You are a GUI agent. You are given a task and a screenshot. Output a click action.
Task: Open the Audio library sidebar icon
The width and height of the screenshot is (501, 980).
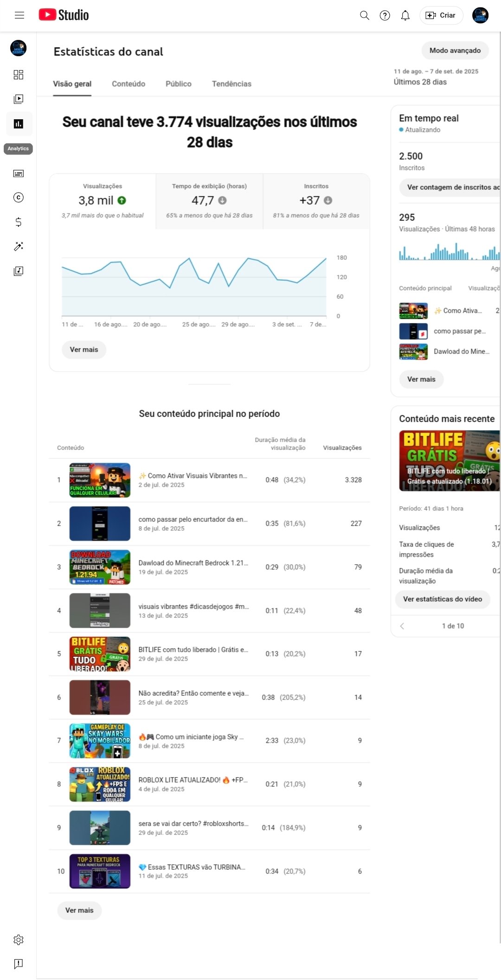tap(19, 271)
